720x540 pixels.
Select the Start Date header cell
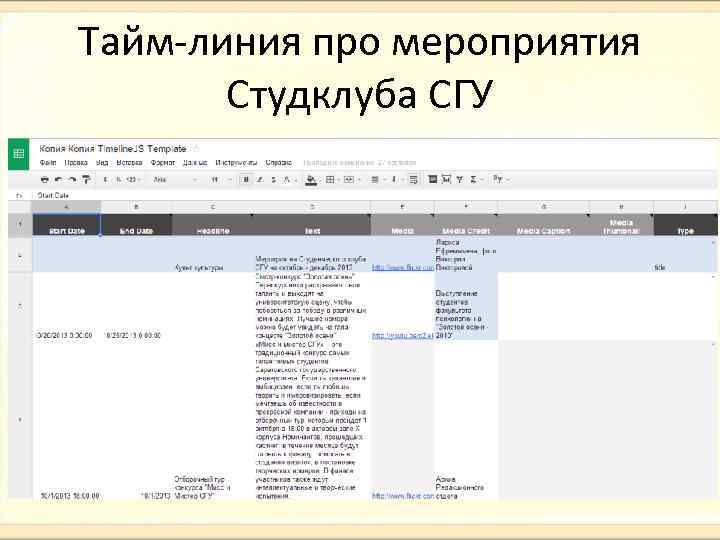coord(67,225)
